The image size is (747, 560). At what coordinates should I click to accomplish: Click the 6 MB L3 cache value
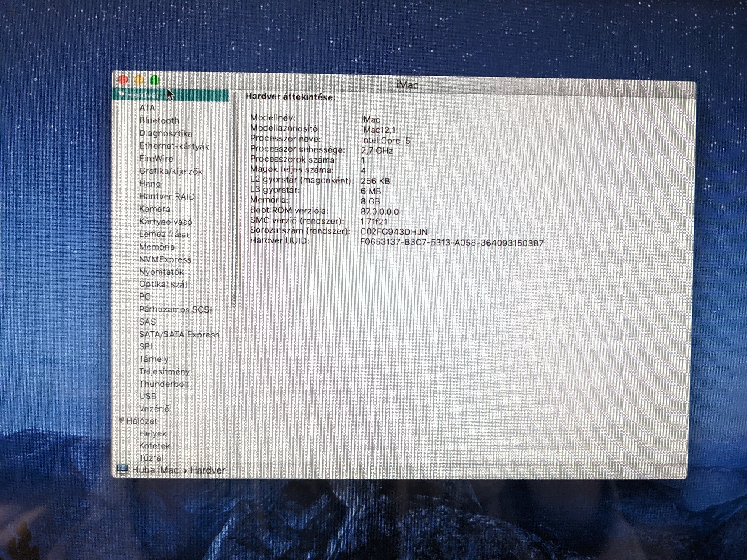click(371, 191)
